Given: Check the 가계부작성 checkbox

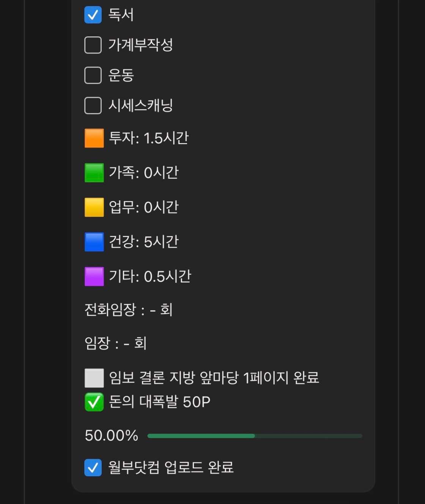Looking at the screenshot, I should click(x=93, y=45).
